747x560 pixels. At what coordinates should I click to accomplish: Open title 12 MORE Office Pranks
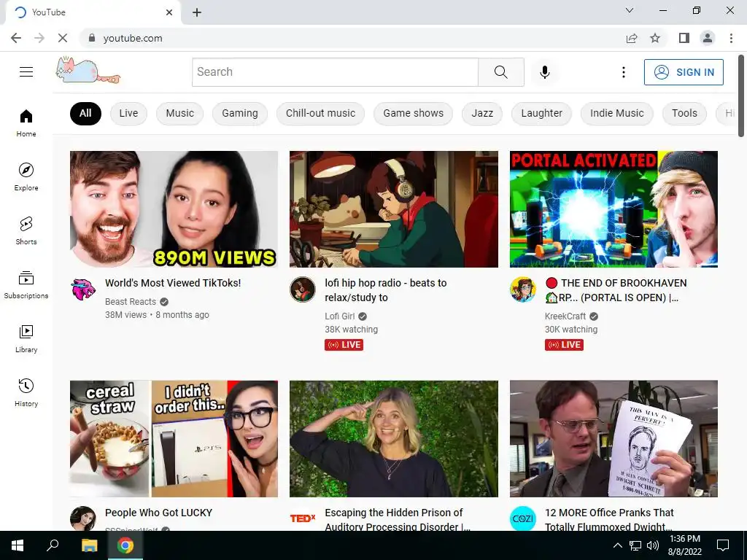[609, 519]
